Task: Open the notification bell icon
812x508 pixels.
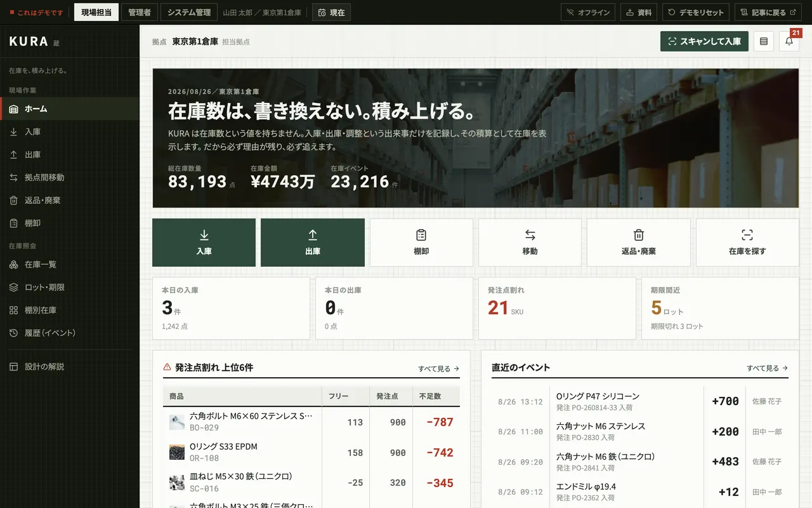Action: tap(789, 41)
